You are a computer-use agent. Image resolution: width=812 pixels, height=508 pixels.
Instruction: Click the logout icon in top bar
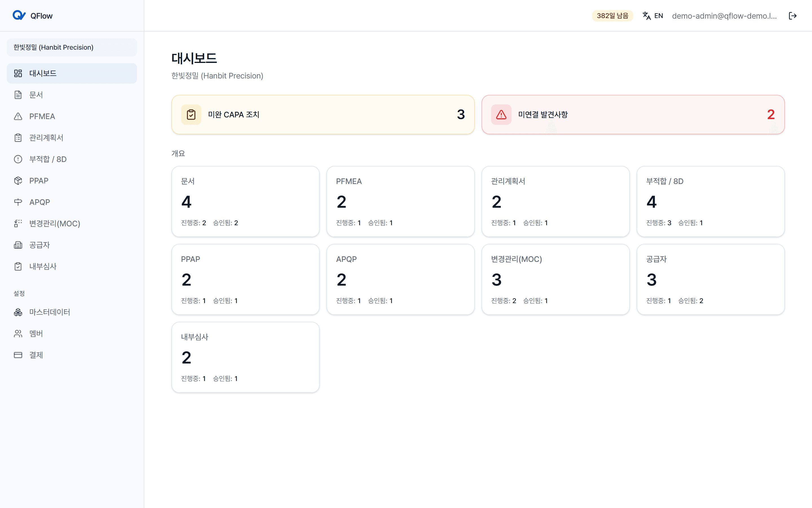coord(793,16)
